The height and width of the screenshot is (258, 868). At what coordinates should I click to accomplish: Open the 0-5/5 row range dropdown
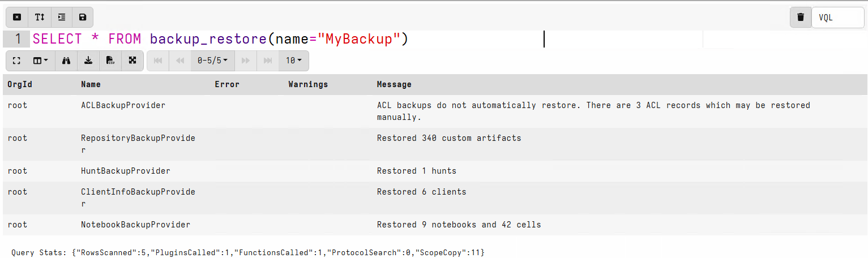(212, 61)
